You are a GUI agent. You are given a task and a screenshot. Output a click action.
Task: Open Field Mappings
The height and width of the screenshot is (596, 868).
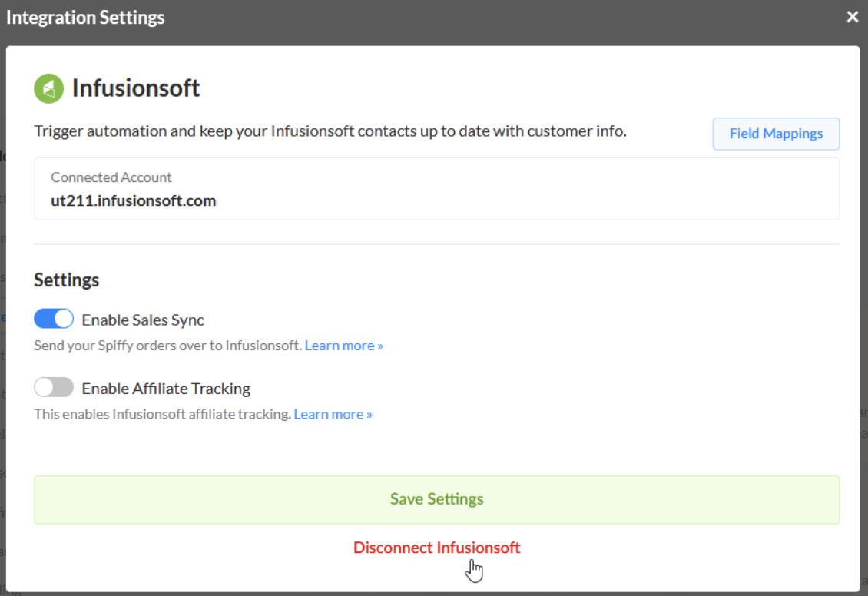pos(776,134)
